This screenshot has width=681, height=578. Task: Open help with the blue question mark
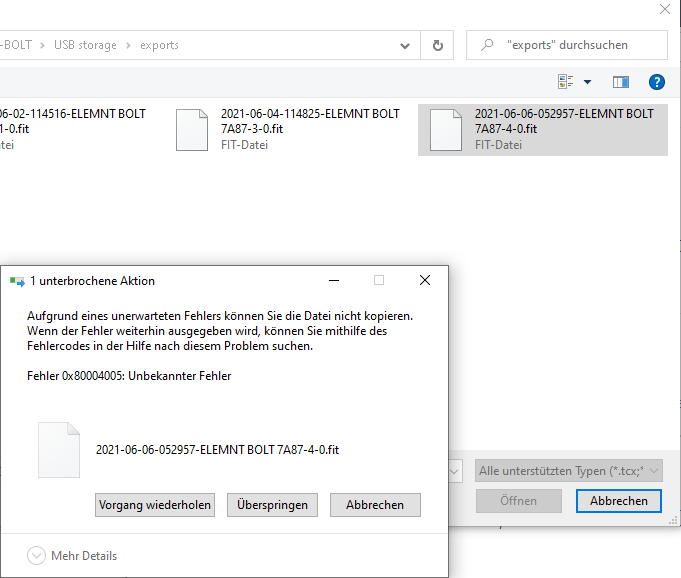657,82
